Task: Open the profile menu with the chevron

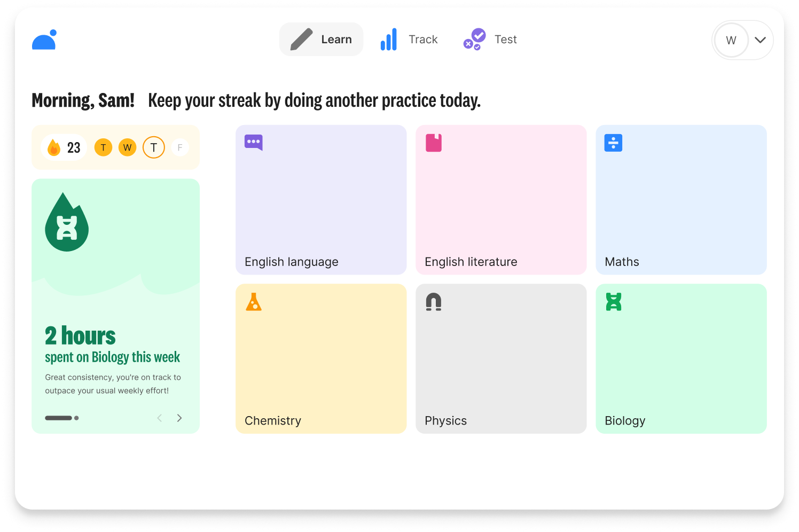Action: (759, 40)
